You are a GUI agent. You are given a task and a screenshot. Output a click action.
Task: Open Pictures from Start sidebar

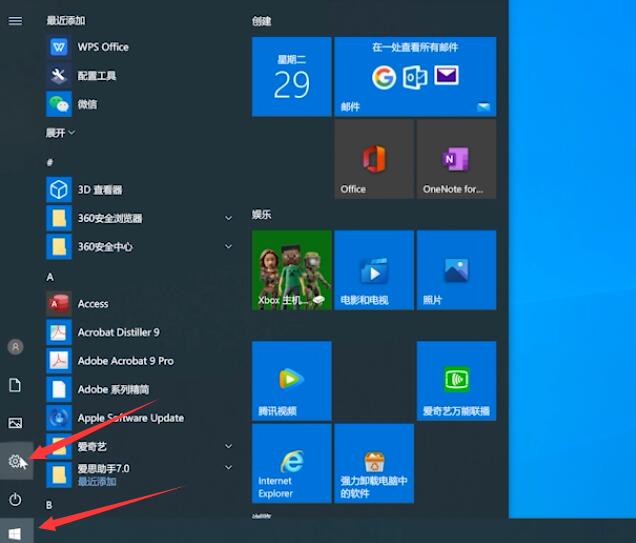point(15,423)
